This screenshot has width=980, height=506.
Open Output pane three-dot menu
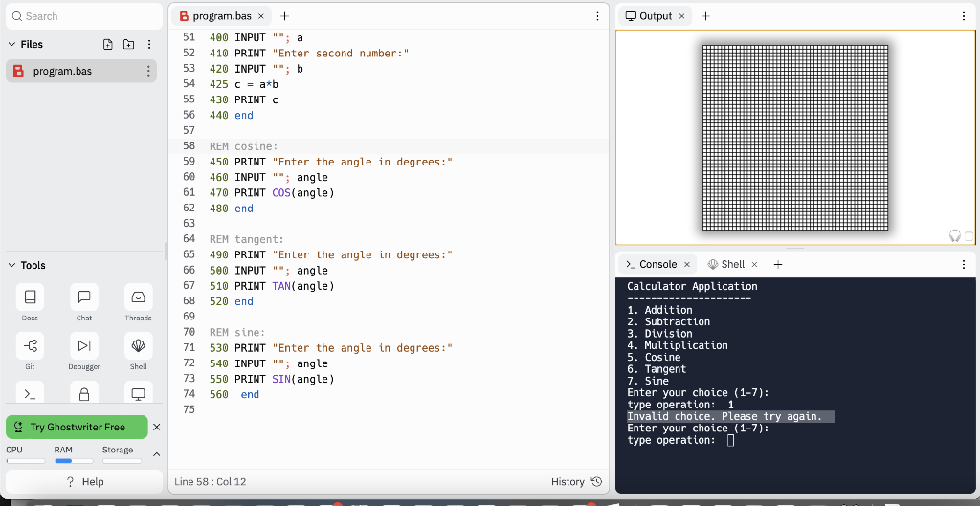[963, 16]
